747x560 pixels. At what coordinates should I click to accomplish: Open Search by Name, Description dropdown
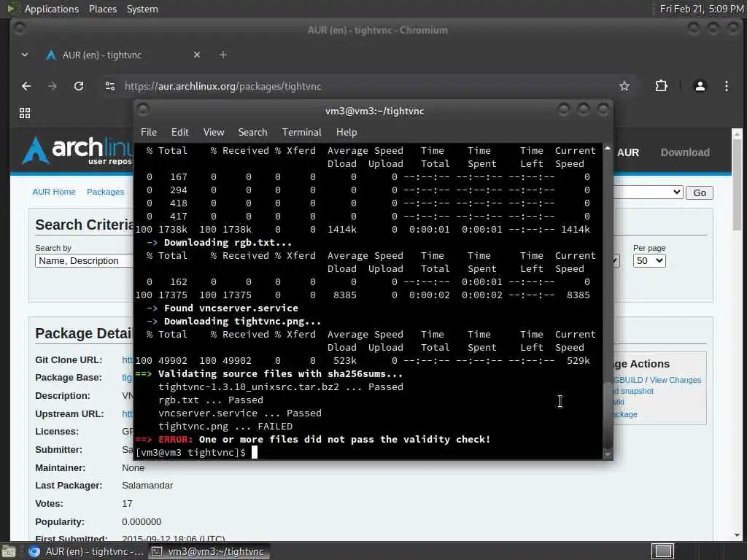coord(84,261)
